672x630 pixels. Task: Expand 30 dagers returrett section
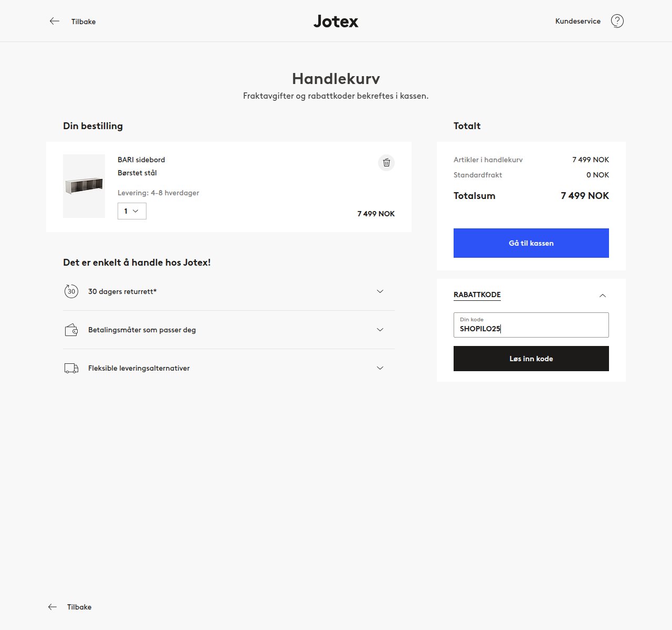pyautogui.click(x=229, y=291)
